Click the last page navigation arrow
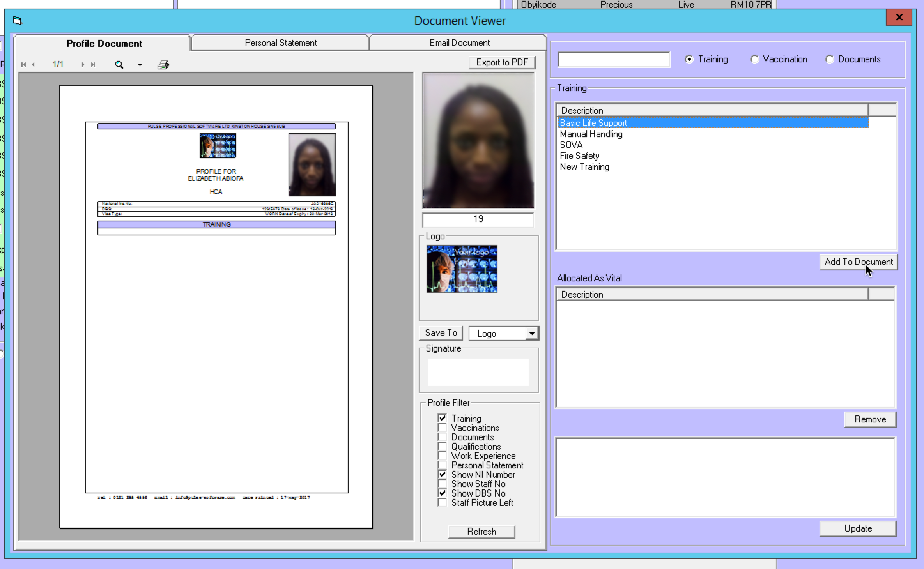The image size is (924, 569). point(93,65)
